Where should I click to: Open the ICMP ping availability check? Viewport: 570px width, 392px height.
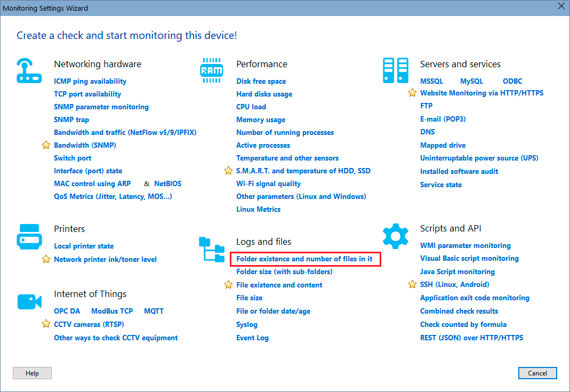point(90,81)
